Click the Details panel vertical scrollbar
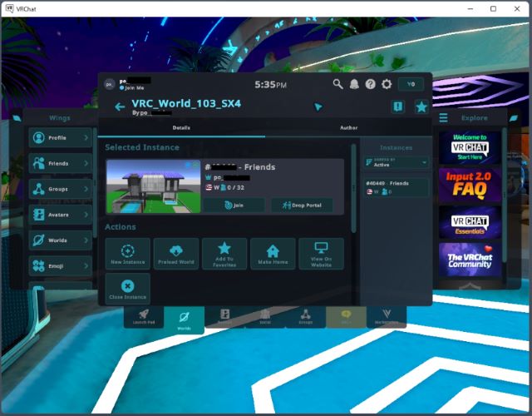The image size is (532, 416). [x=353, y=189]
